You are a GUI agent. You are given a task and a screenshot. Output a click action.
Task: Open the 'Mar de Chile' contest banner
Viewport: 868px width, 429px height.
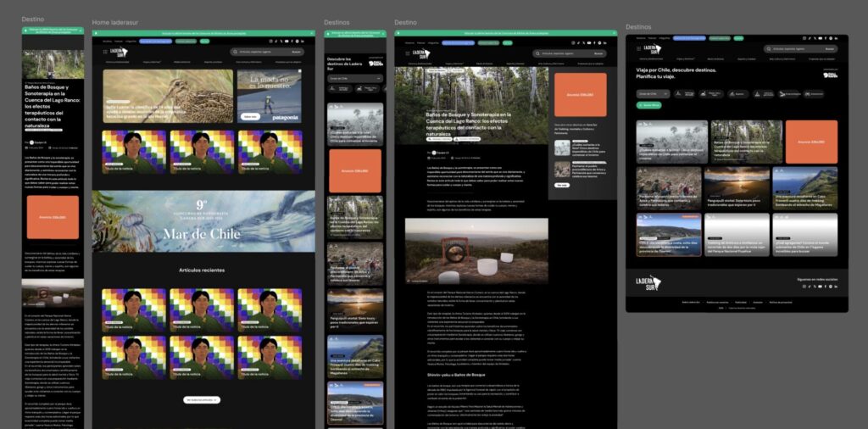click(203, 221)
